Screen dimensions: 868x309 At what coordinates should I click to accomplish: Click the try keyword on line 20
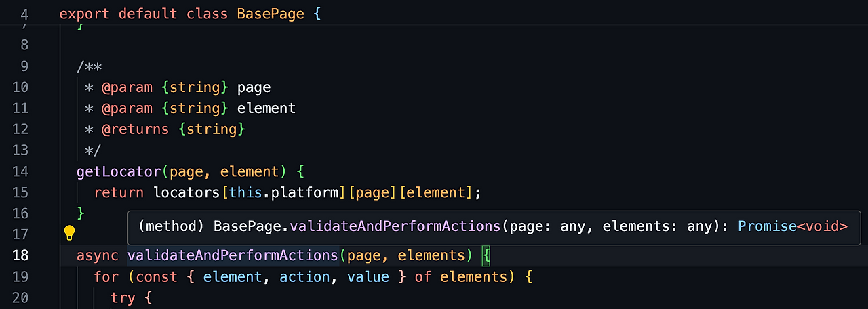[x=123, y=297]
